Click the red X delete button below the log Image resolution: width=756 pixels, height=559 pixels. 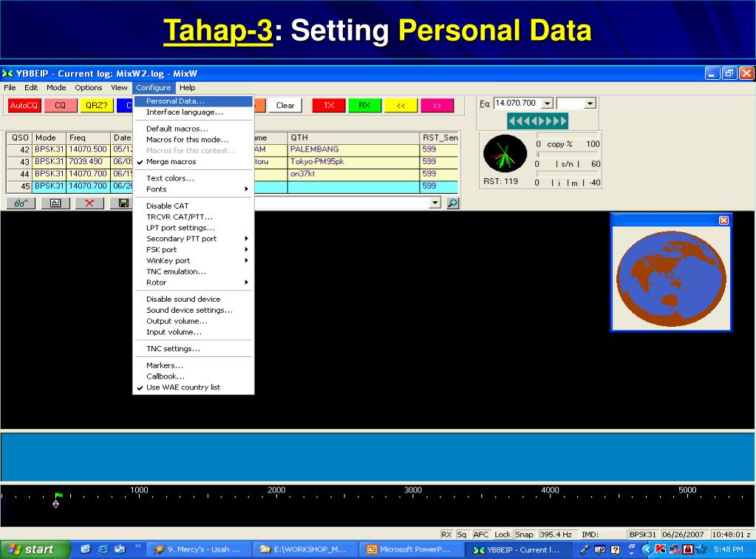[89, 203]
